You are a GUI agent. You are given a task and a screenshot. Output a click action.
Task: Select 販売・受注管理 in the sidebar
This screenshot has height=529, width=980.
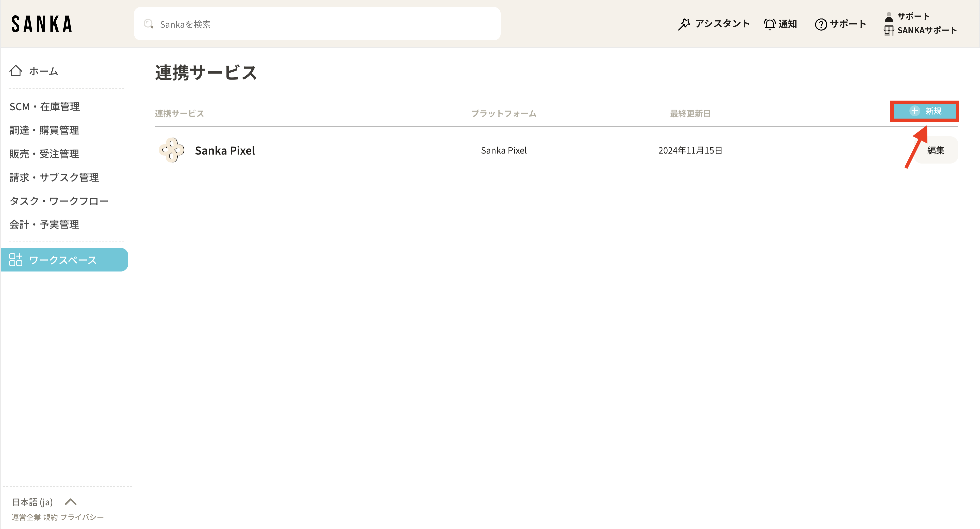(44, 154)
